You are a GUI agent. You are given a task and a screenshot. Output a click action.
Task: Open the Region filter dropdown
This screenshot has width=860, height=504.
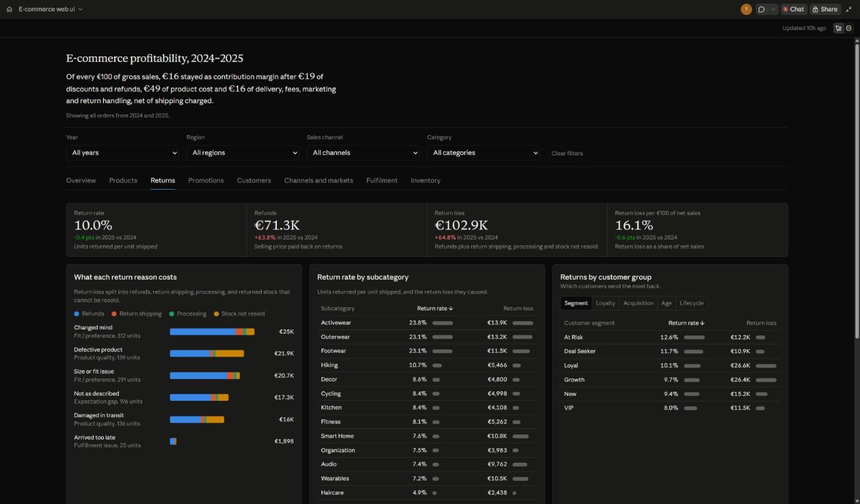click(243, 153)
